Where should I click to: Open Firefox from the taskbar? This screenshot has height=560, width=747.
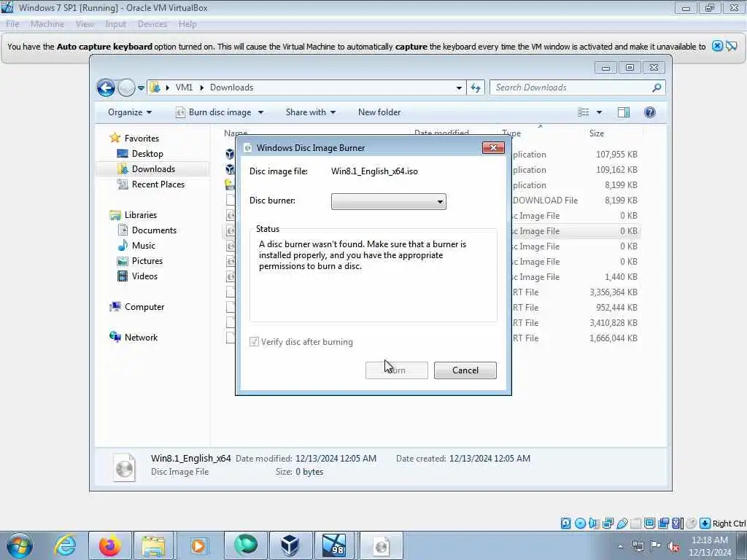[109, 545]
